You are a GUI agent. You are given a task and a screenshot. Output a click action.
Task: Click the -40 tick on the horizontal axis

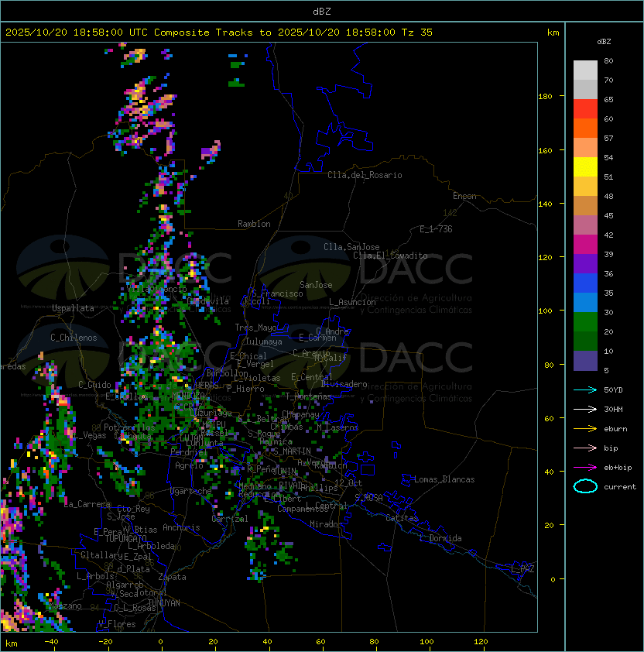pyautogui.click(x=51, y=642)
